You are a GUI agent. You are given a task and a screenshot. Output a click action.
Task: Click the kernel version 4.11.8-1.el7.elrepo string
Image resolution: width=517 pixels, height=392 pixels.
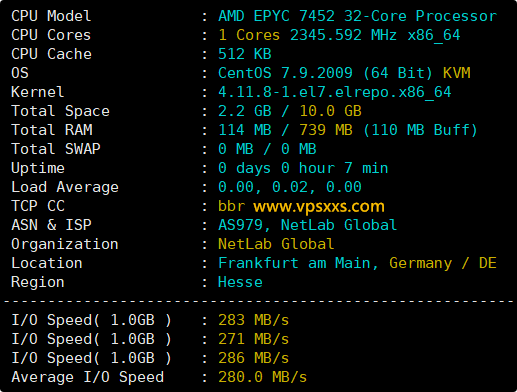(335, 92)
